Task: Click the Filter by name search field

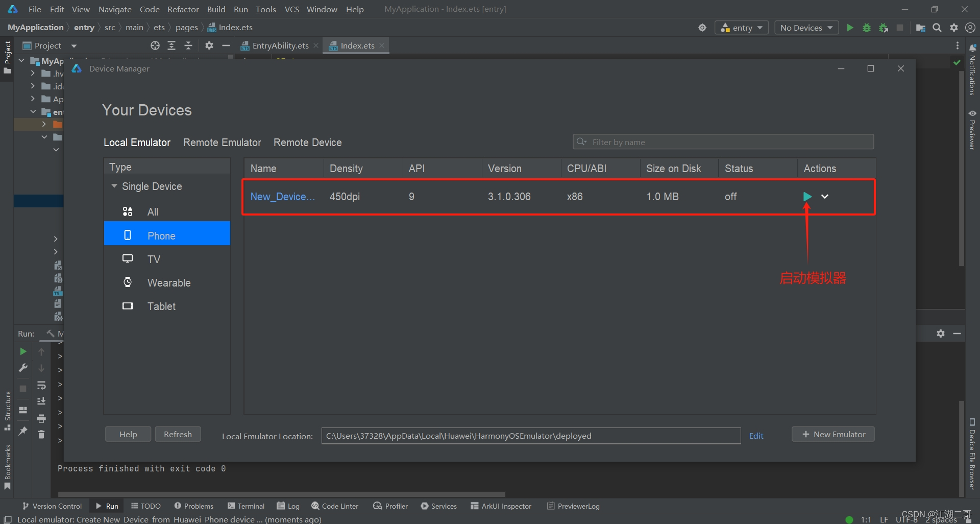Action: (723, 142)
